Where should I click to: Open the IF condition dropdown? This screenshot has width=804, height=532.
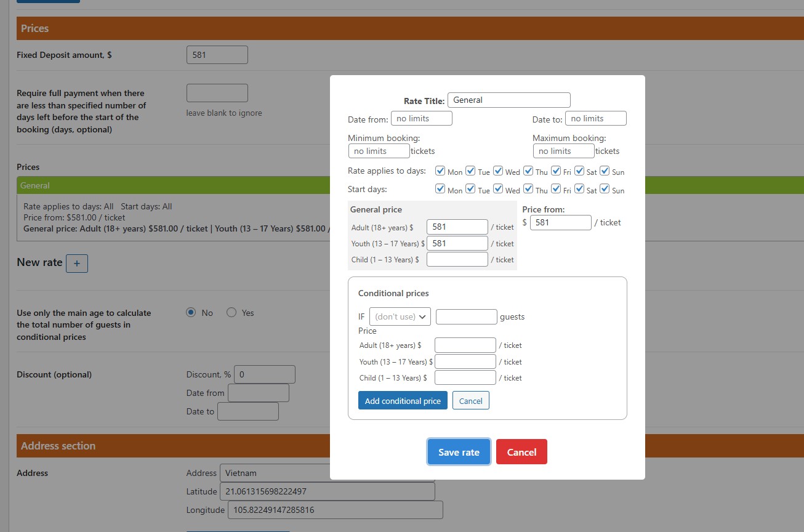point(400,316)
